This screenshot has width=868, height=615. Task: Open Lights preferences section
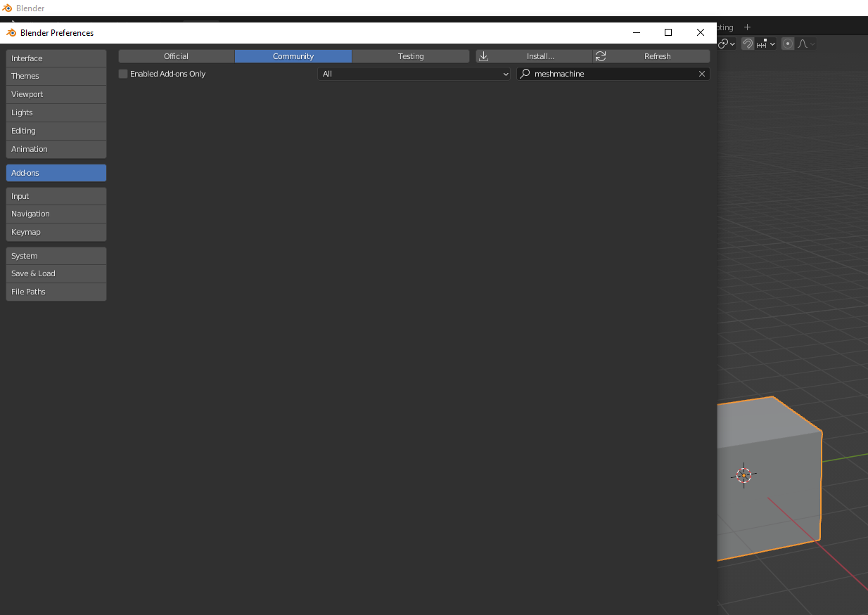[x=56, y=112]
